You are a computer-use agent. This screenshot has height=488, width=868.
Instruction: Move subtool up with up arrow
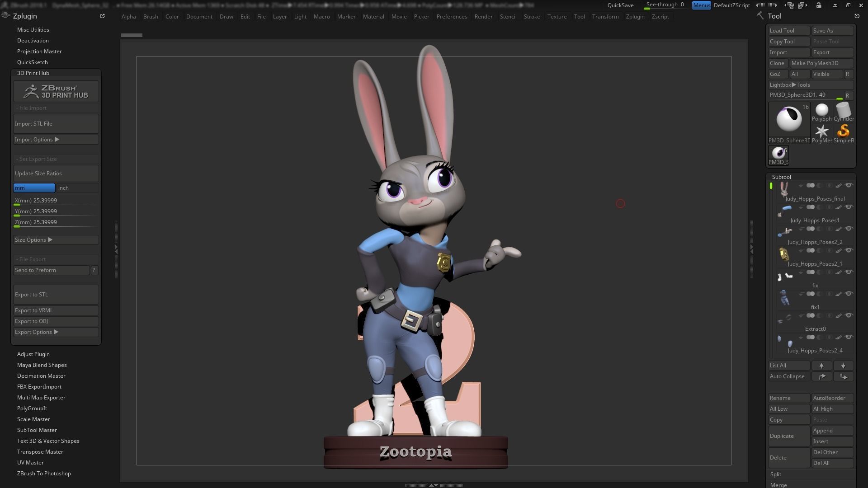pos(821,366)
